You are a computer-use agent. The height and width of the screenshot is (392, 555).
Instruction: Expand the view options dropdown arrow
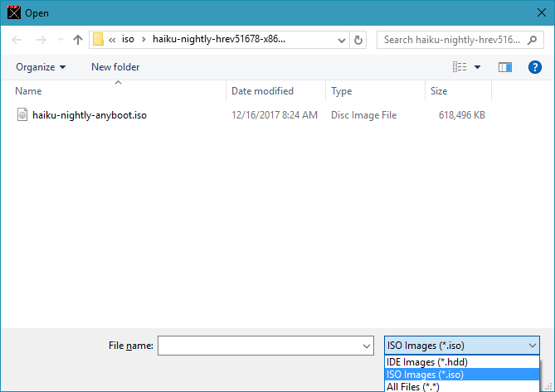pos(477,67)
